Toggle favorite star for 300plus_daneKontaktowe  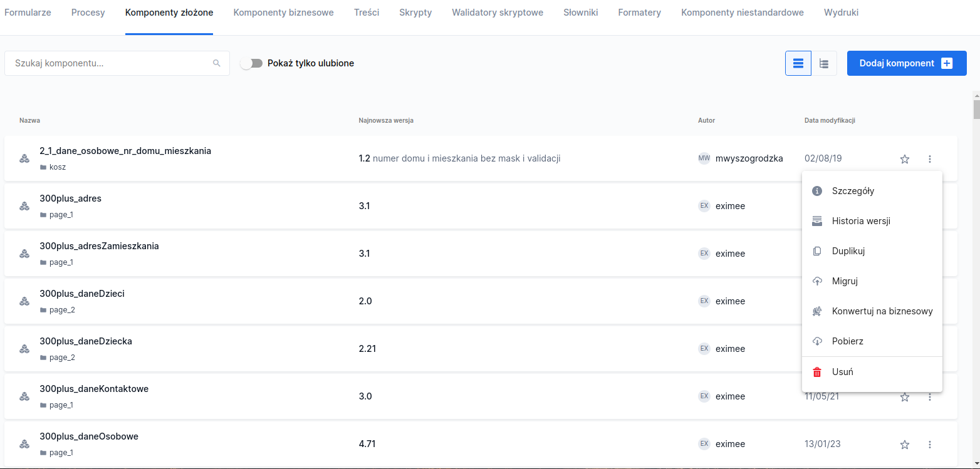click(x=905, y=397)
